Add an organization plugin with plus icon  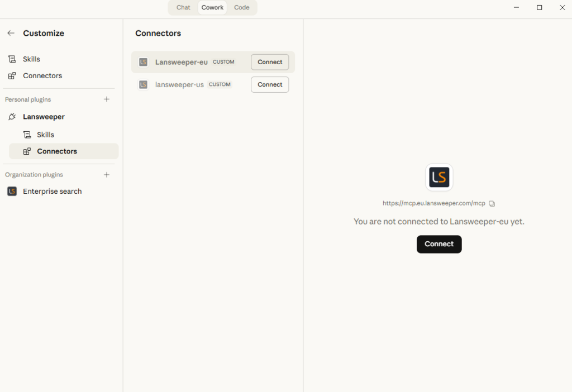[107, 175]
